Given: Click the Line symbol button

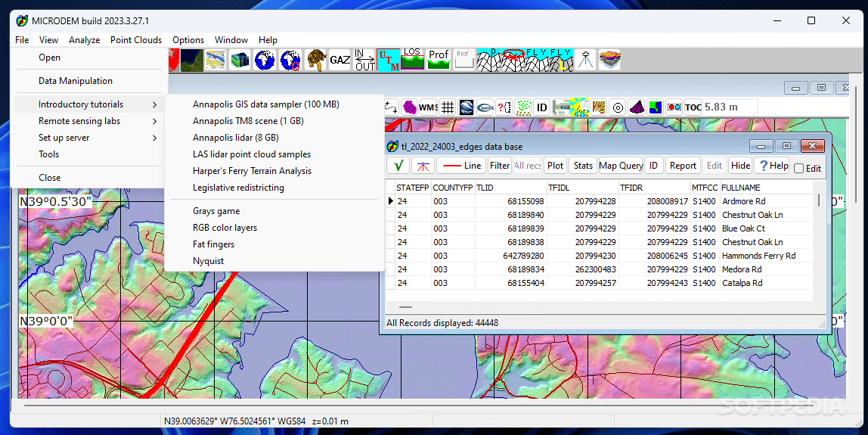Looking at the screenshot, I should point(461,165).
